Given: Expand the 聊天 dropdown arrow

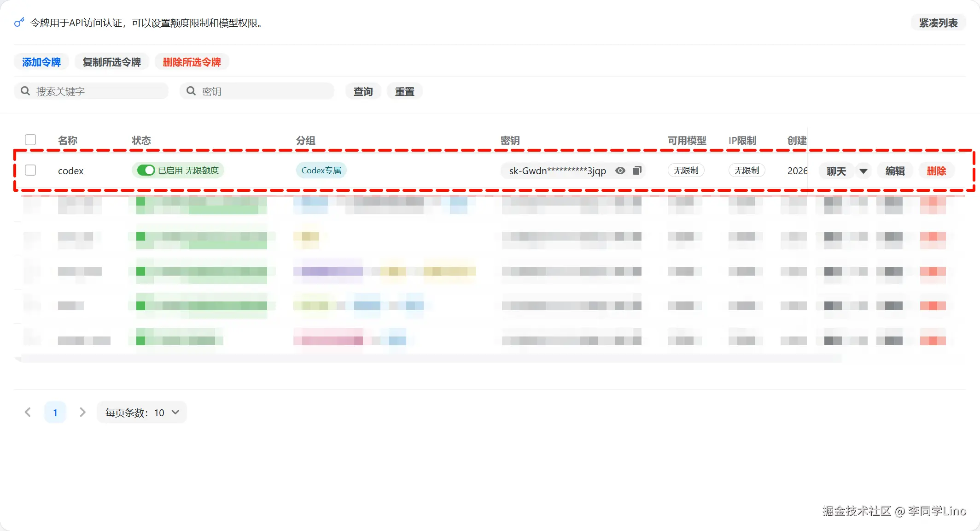Looking at the screenshot, I should click(863, 171).
